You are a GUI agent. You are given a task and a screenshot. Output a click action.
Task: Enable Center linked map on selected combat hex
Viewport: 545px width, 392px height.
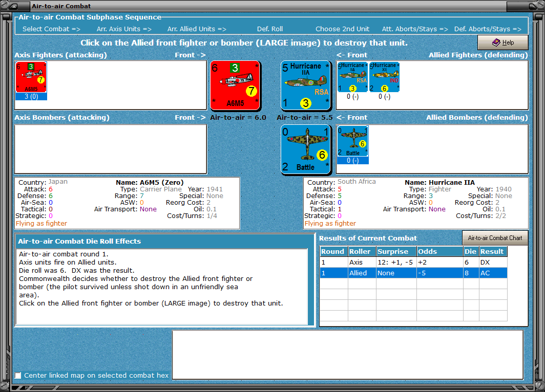[x=18, y=375]
